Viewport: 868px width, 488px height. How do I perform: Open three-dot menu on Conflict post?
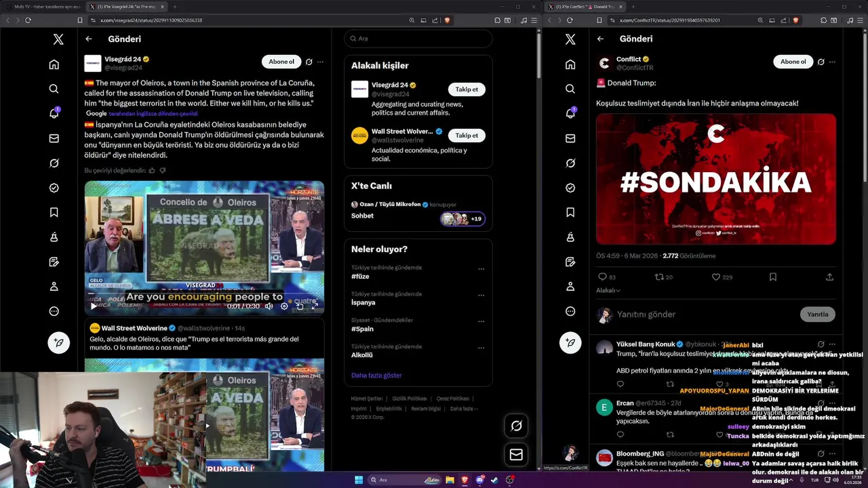(x=832, y=62)
